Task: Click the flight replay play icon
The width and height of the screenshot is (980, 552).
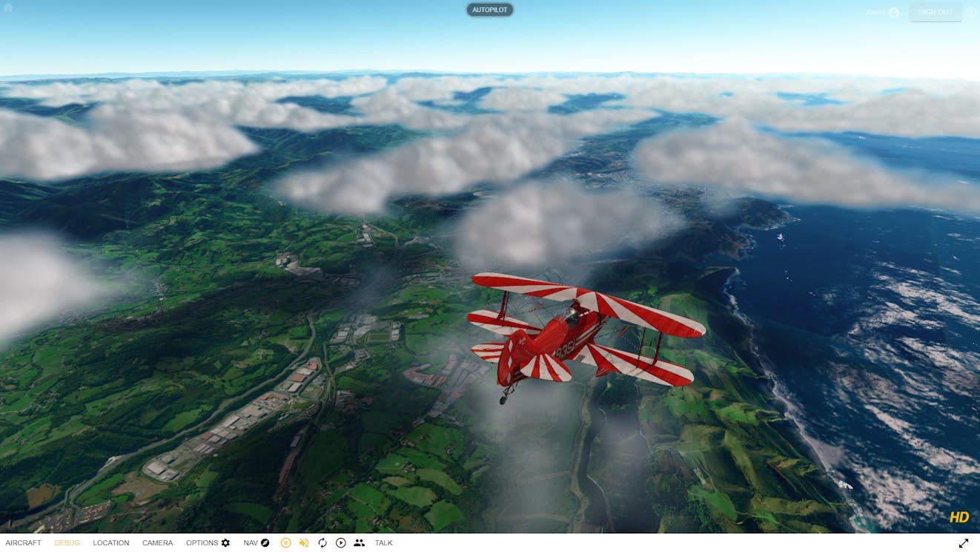Action: click(340, 542)
